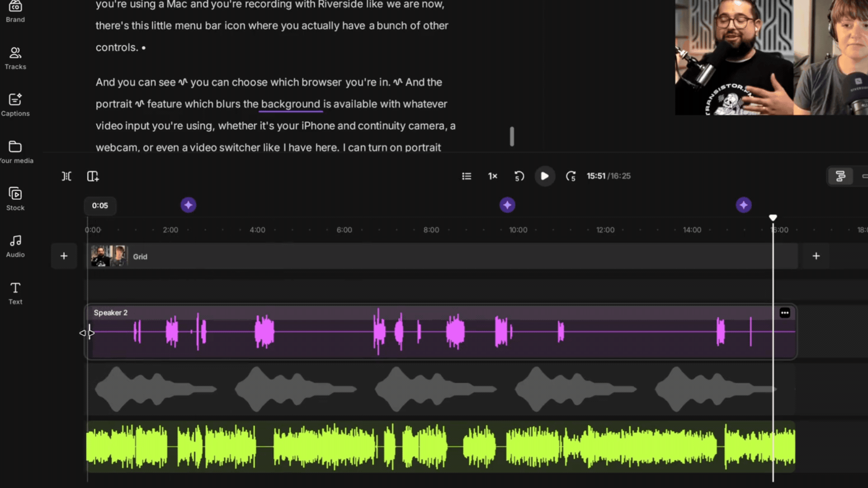Click the transcript scrollbar handle

pyautogui.click(x=512, y=136)
